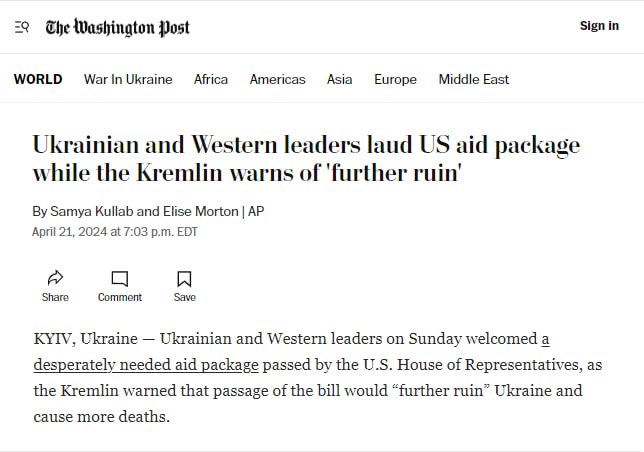
Task: Click the Share label under the arrow
Action: pyautogui.click(x=55, y=297)
